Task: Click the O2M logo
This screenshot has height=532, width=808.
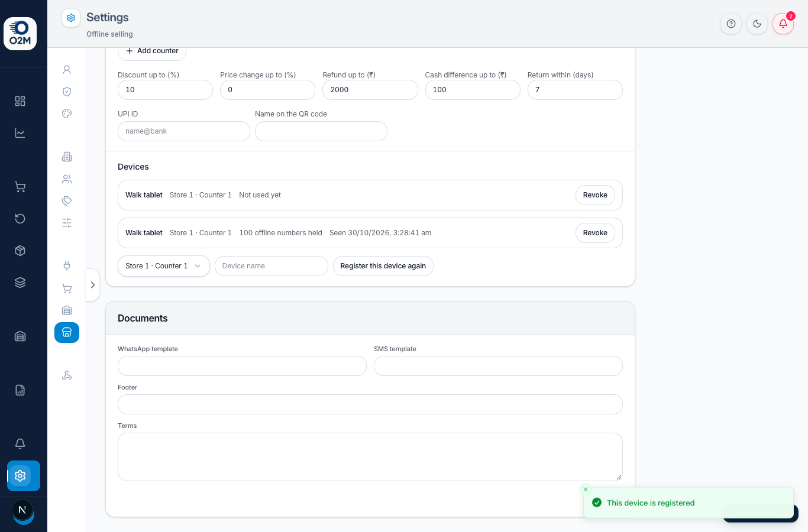Action: click(20, 34)
